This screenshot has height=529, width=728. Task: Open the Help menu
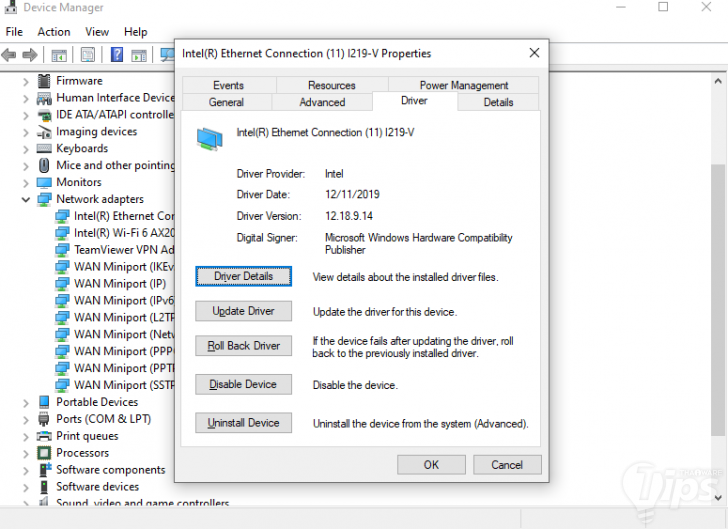point(136,32)
